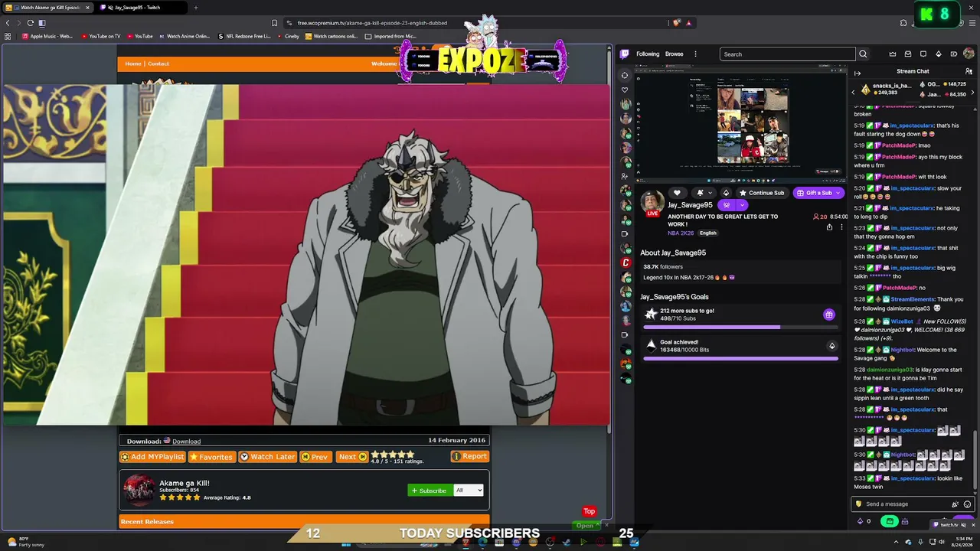The height and width of the screenshot is (551, 980).
Task: Click the Bits celebration icon in chat input
Action: tap(955, 504)
